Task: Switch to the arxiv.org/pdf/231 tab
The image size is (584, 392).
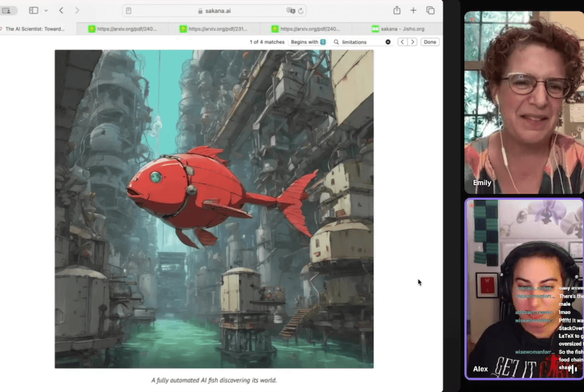Action: [x=214, y=29]
